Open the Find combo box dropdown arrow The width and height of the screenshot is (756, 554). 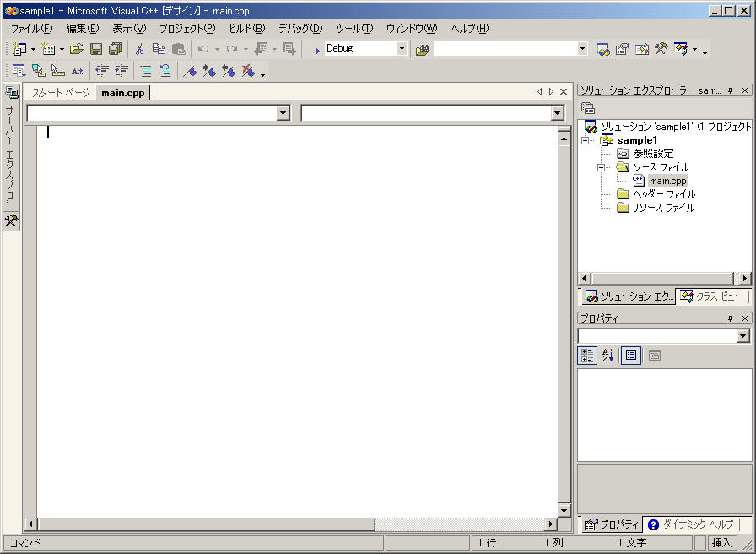(x=582, y=48)
